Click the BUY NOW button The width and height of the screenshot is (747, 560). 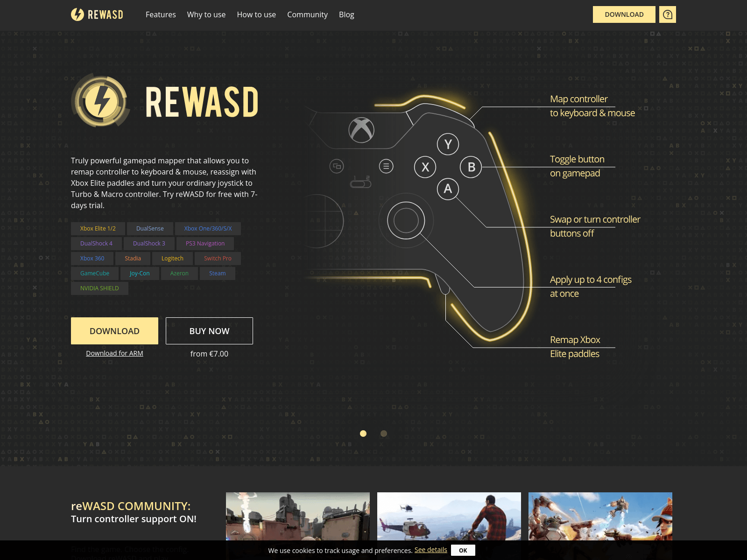click(x=209, y=331)
